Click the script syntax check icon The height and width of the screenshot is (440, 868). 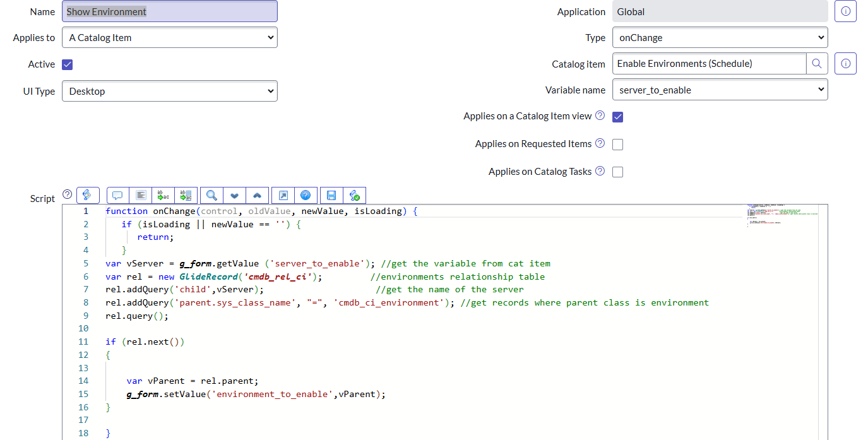pos(354,196)
